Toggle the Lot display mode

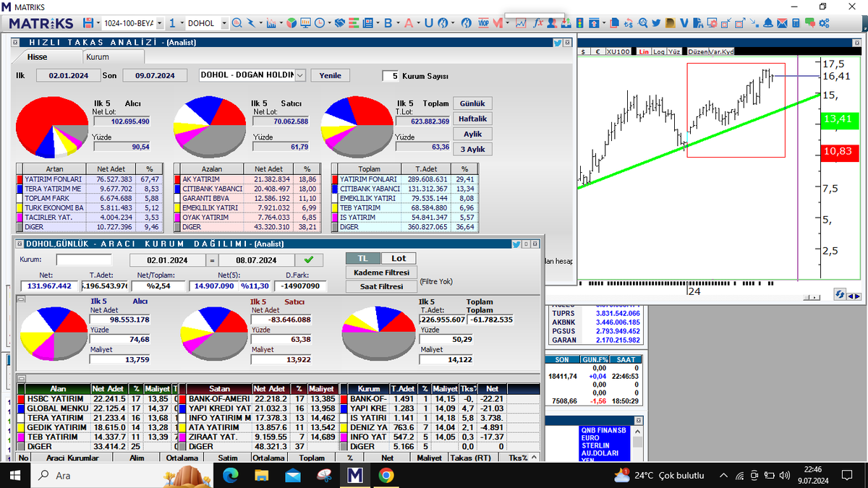tap(399, 258)
